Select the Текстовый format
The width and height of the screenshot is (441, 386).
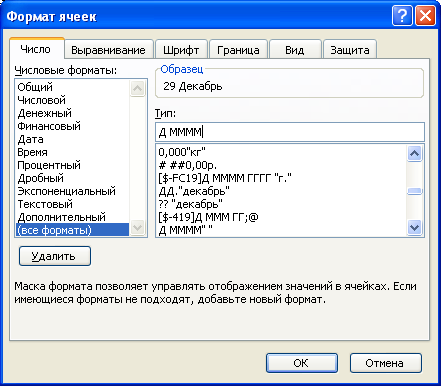pos(72,204)
